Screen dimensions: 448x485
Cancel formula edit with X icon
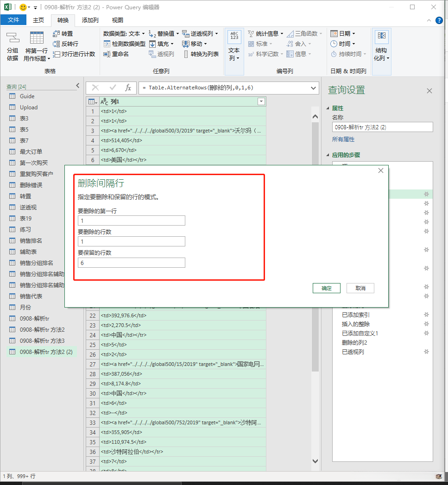click(x=95, y=88)
